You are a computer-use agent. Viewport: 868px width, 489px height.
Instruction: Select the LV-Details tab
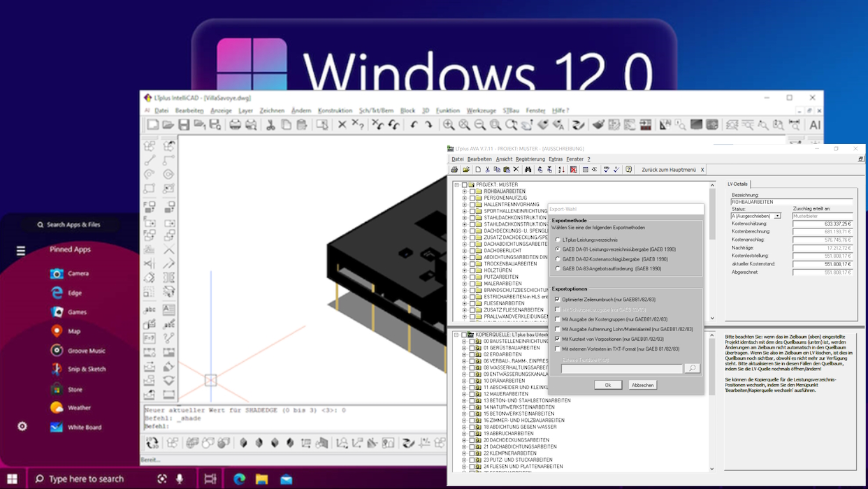coord(737,184)
